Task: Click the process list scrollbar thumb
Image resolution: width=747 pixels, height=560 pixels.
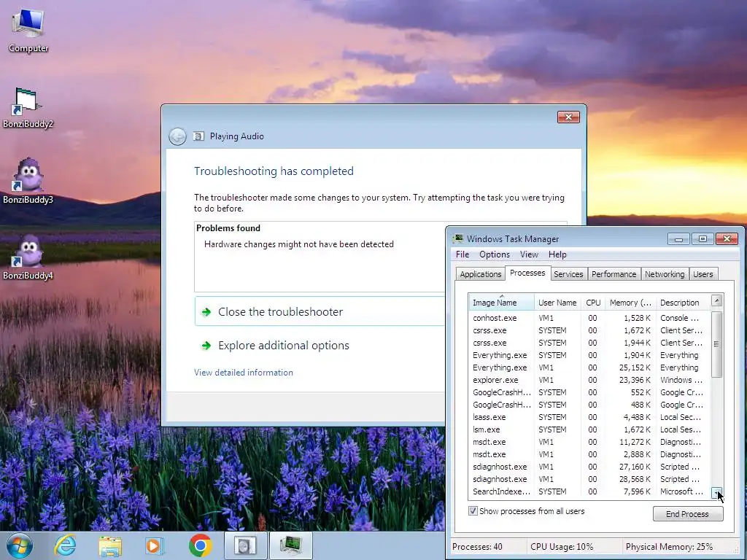Action: 716,344
